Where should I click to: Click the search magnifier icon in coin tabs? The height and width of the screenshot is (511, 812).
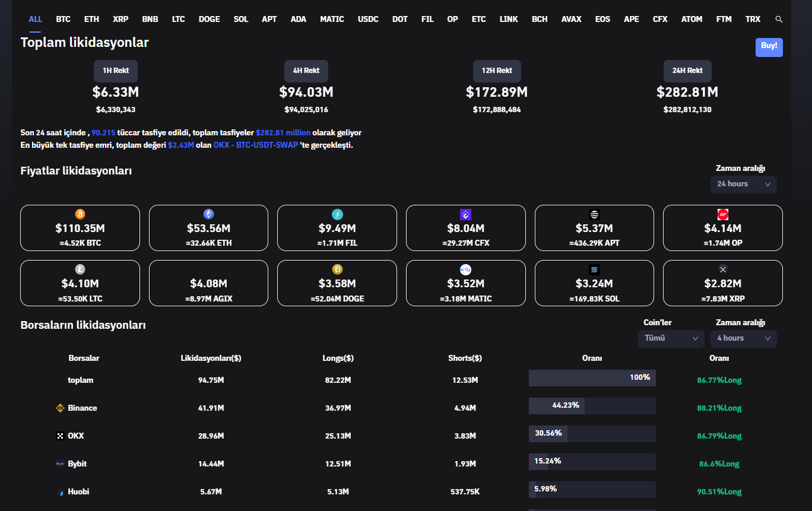tap(779, 20)
